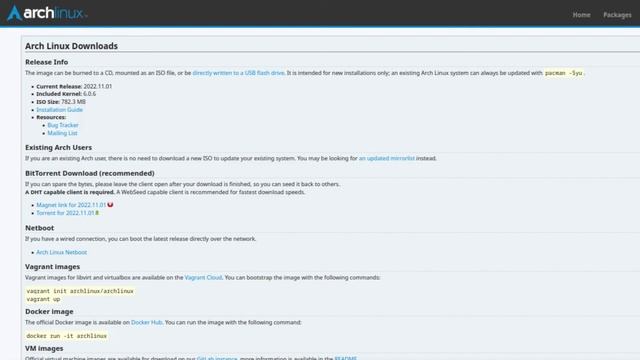The height and width of the screenshot is (360, 640).
Task: Click the 'Netboot' heading
Action: click(40, 228)
